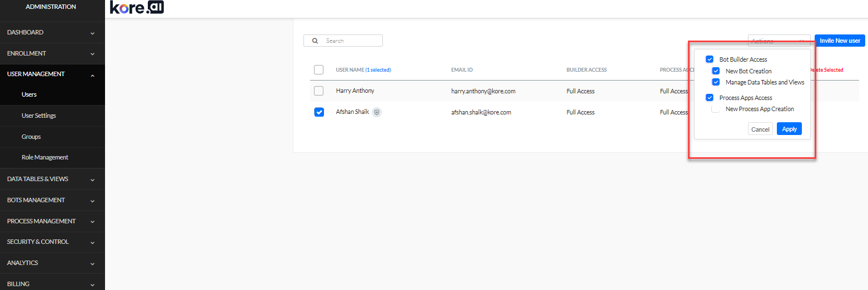Uncheck Bot Builder Access checkbox
The height and width of the screenshot is (290, 868).
click(710, 59)
